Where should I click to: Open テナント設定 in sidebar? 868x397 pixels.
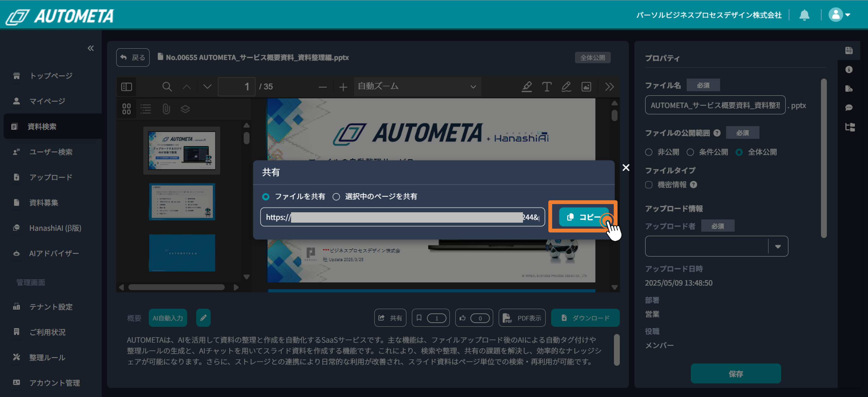coord(50,307)
